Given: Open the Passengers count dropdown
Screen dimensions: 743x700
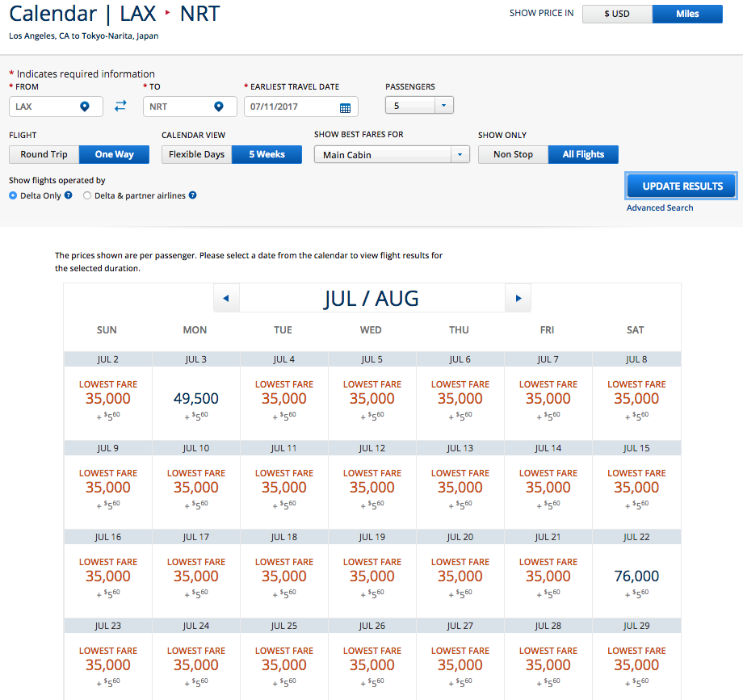Looking at the screenshot, I should coord(420,106).
